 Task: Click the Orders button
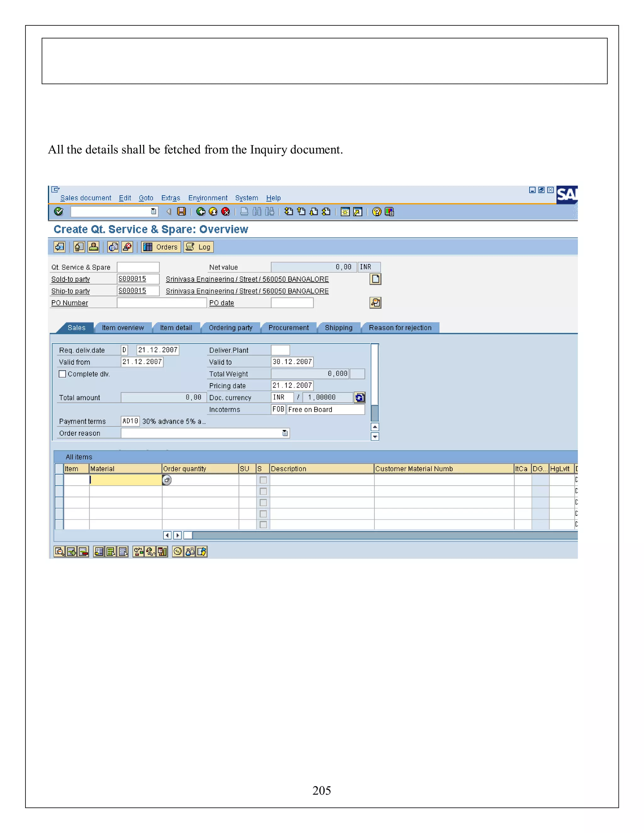coord(161,247)
